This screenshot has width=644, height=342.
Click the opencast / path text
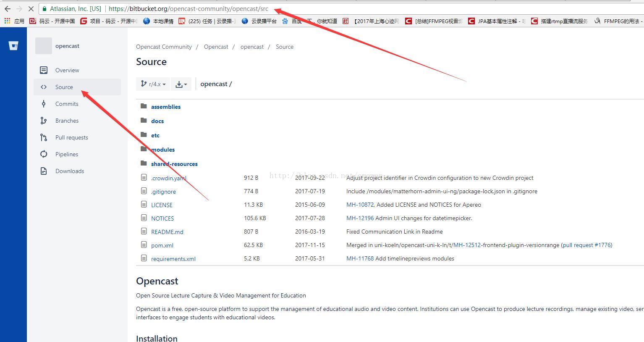tap(216, 84)
